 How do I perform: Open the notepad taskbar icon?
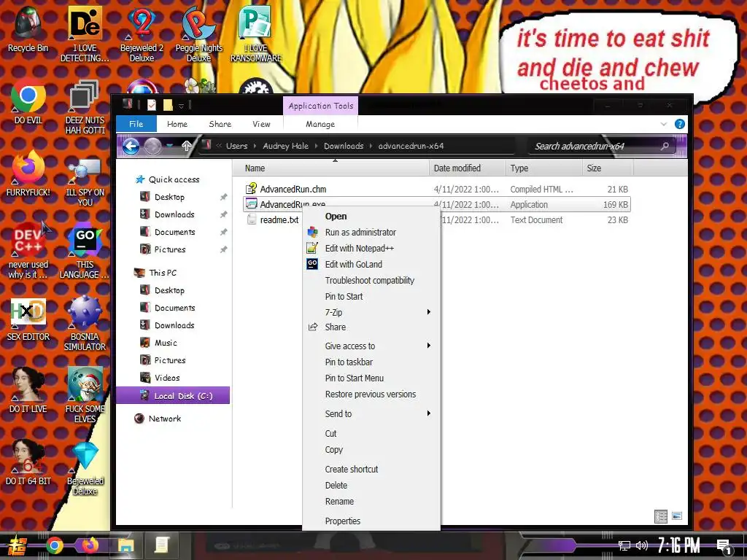click(x=161, y=545)
